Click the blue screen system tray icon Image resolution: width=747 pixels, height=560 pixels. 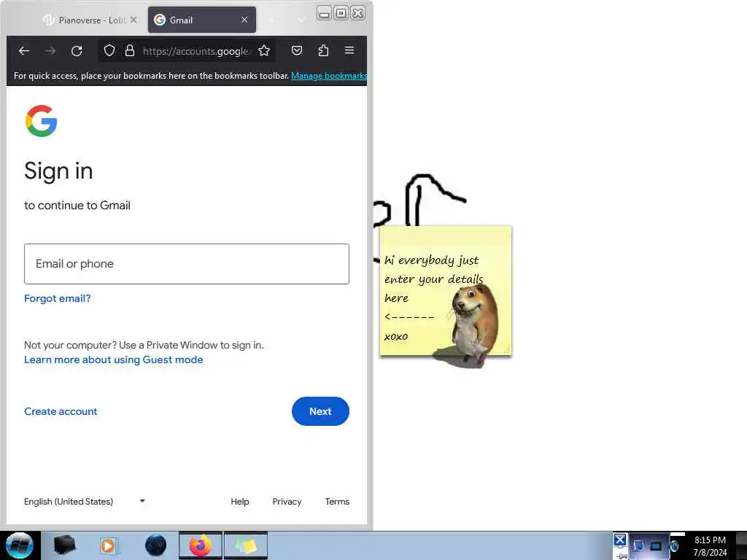coord(656,546)
